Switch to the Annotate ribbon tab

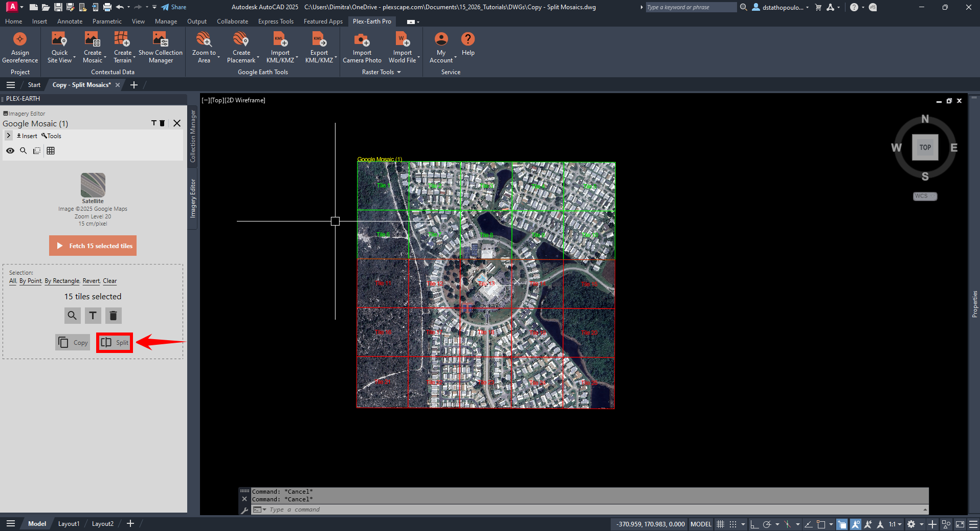click(x=70, y=21)
